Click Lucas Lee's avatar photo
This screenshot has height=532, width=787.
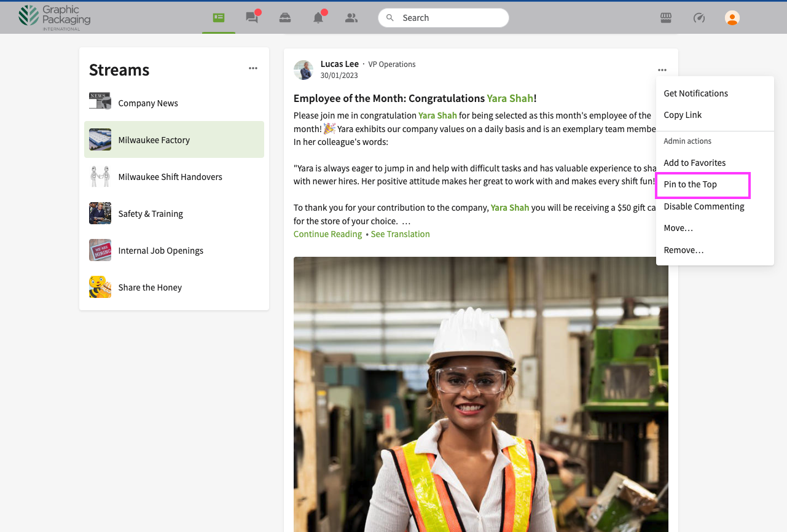coord(303,70)
